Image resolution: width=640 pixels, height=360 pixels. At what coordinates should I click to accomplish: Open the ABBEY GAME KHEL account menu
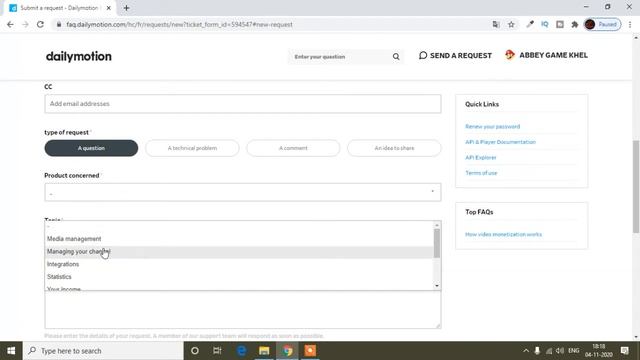coord(546,55)
